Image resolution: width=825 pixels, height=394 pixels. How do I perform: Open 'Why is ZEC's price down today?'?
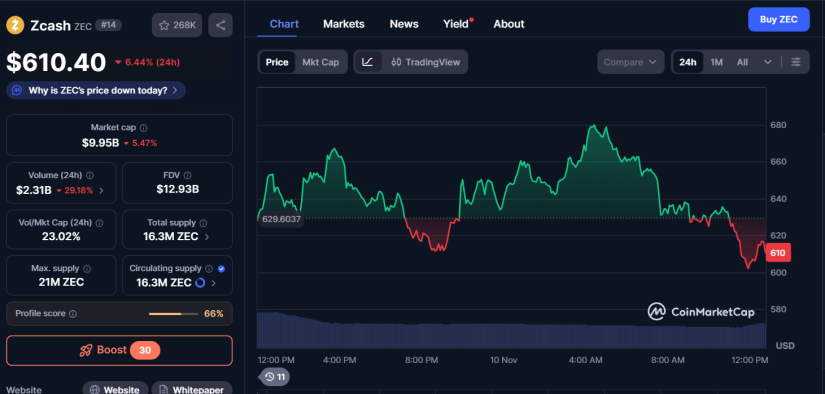click(96, 90)
